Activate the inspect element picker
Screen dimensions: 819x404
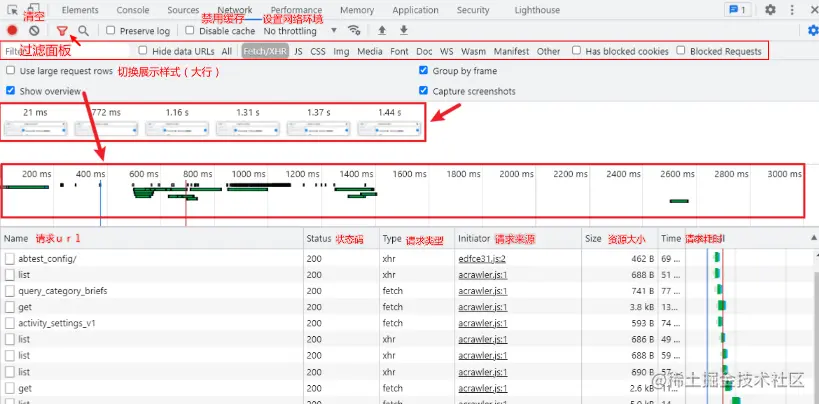[x=11, y=9]
